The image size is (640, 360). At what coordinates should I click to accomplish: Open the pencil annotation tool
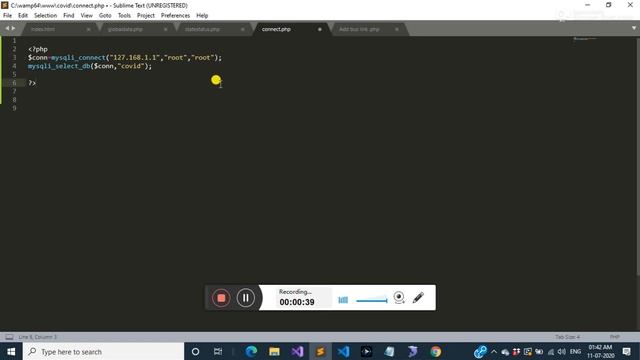click(418, 298)
